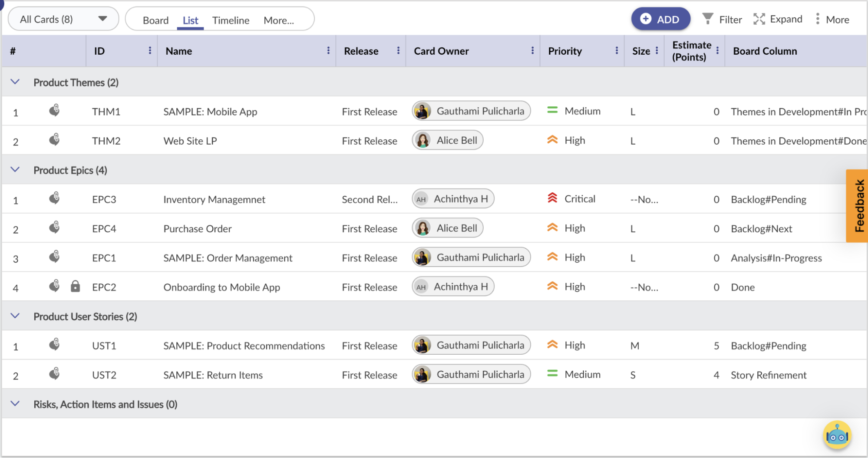
Task: Click the attachment icon on SAMPLE: Return Items
Action: [55, 374]
